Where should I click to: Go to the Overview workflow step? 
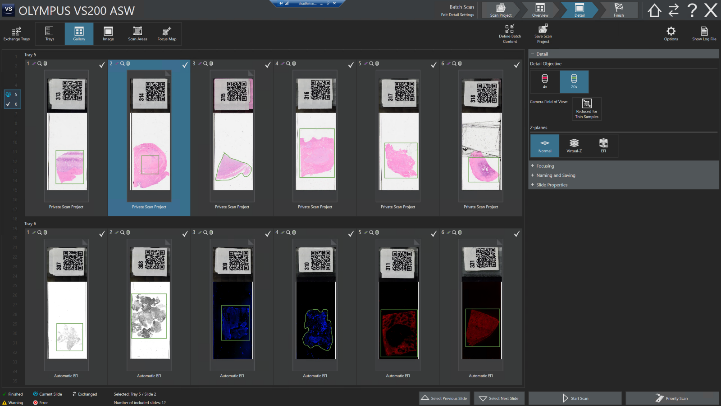[x=537, y=11]
